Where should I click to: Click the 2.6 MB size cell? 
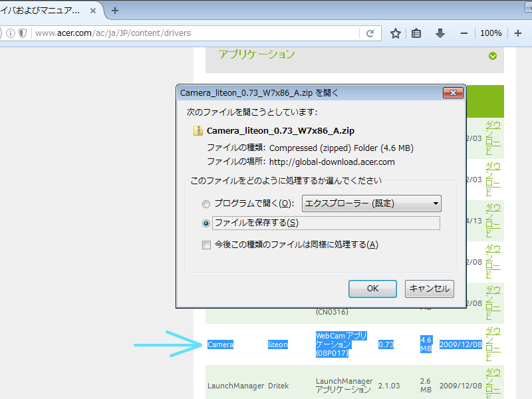(426, 386)
